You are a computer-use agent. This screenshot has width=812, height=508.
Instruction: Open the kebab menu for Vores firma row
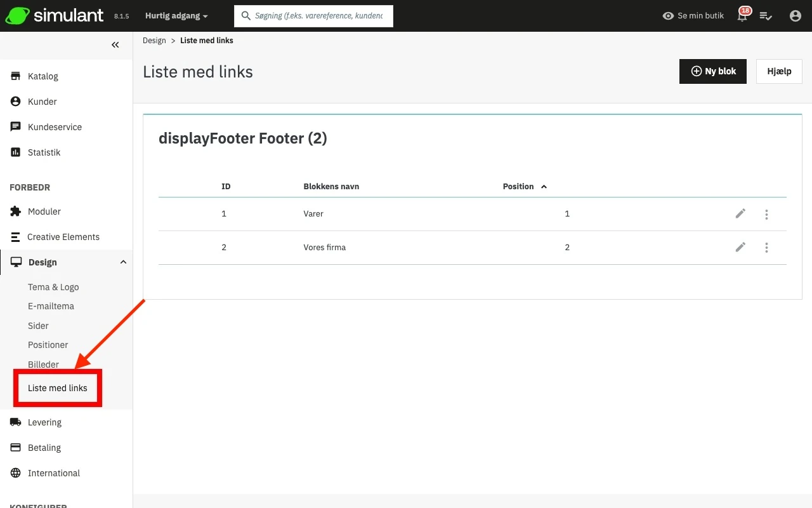tap(766, 247)
